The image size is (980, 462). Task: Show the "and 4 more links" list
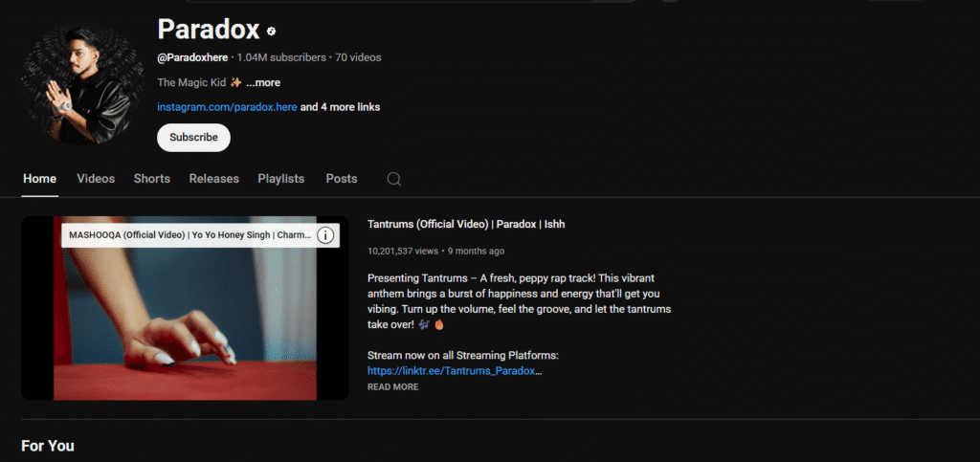(x=340, y=107)
